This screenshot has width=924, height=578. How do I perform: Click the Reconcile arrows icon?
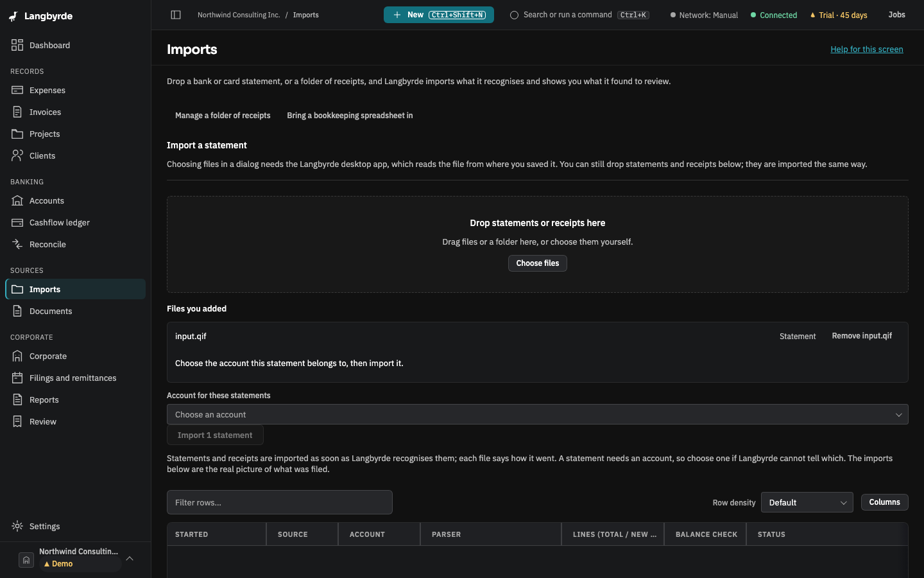click(x=17, y=244)
